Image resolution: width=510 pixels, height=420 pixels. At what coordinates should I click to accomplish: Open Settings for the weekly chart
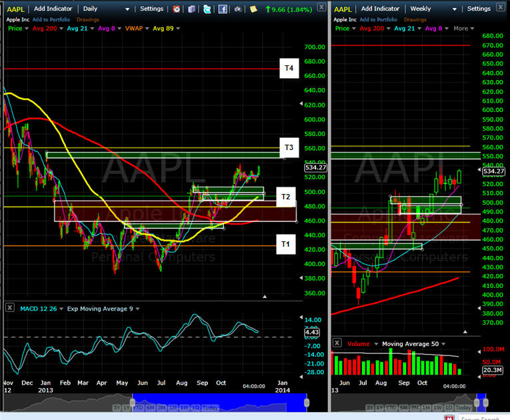pos(479,9)
